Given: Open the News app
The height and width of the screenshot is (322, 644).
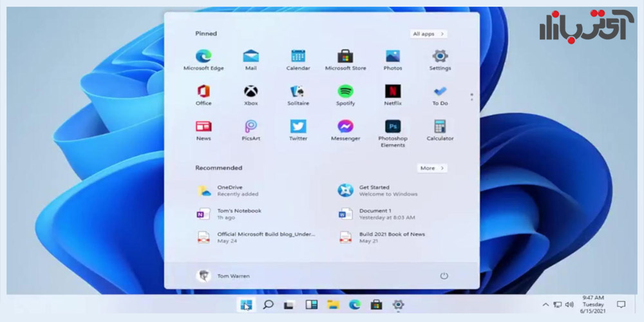Looking at the screenshot, I should tap(204, 131).
